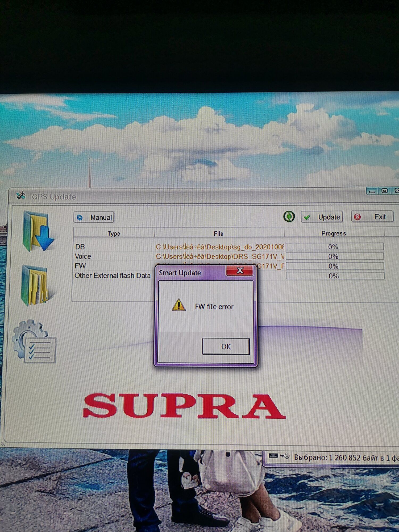This screenshot has width=399, height=532.
Task: Click the Update button
Action: coord(322,217)
